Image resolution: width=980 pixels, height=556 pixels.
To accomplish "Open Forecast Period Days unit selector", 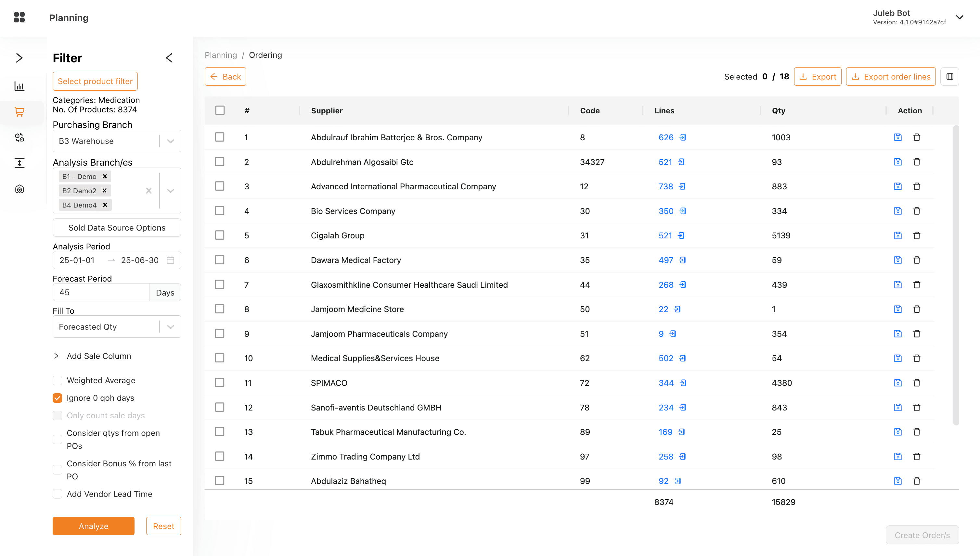I will click(x=165, y=293).
